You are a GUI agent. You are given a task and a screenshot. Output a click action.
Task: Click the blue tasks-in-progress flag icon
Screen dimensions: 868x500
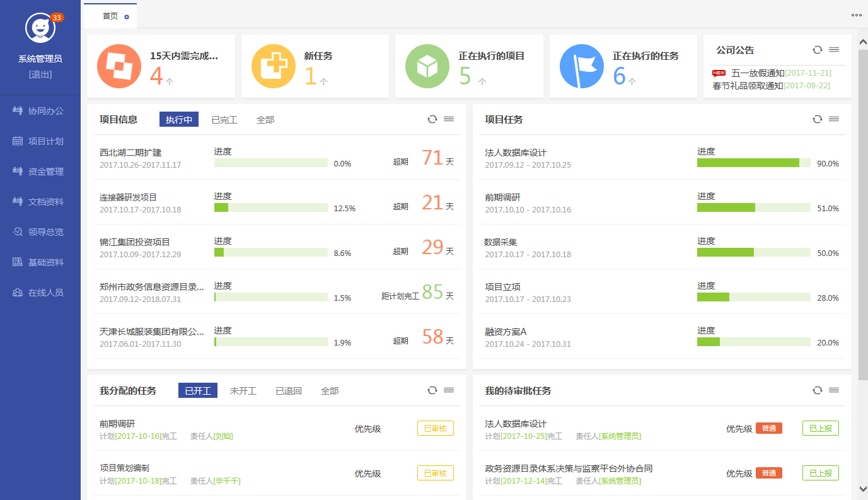(x=582, y=66)
